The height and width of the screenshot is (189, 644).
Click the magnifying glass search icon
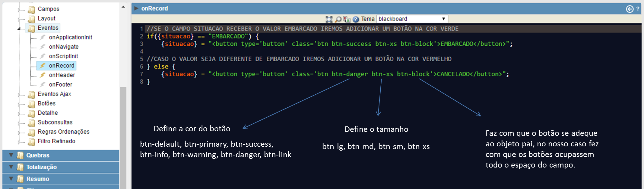point(338,19)
